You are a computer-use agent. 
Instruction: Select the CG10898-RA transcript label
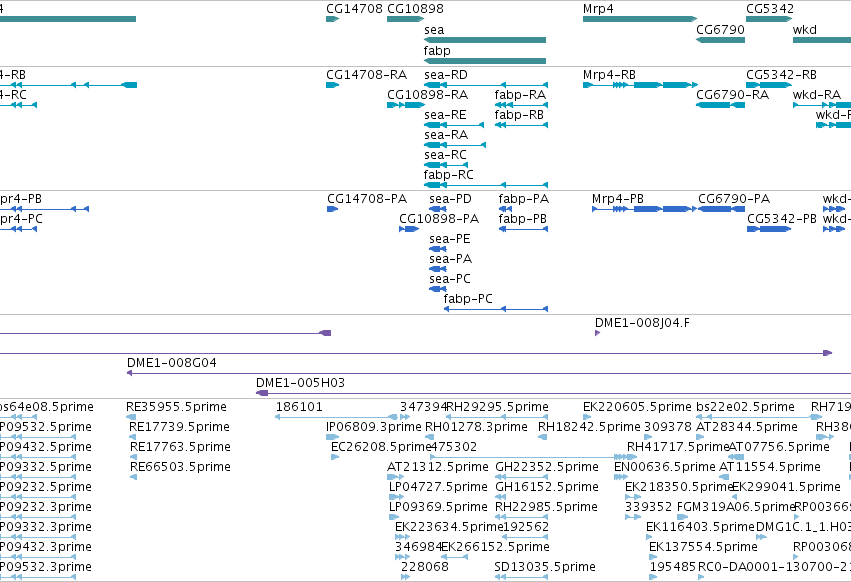pyautogui.click(x=427, y=94)
